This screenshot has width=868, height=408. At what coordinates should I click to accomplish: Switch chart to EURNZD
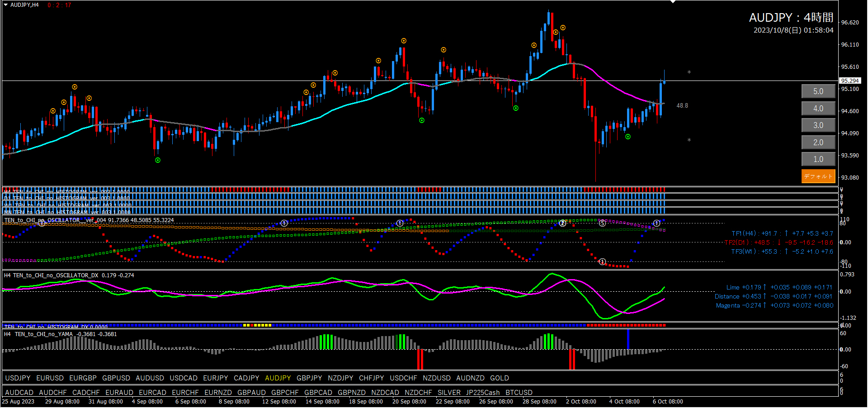pyautogui.click(x=218, y=393)
